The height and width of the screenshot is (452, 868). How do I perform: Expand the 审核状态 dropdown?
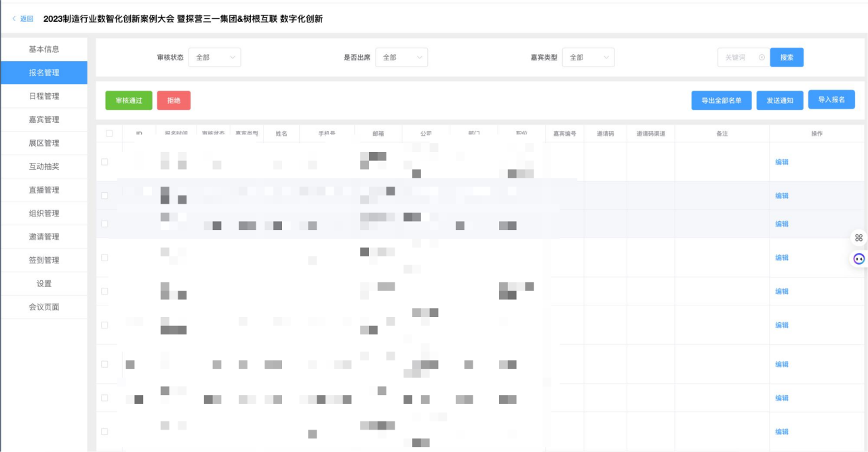point(214,58)
